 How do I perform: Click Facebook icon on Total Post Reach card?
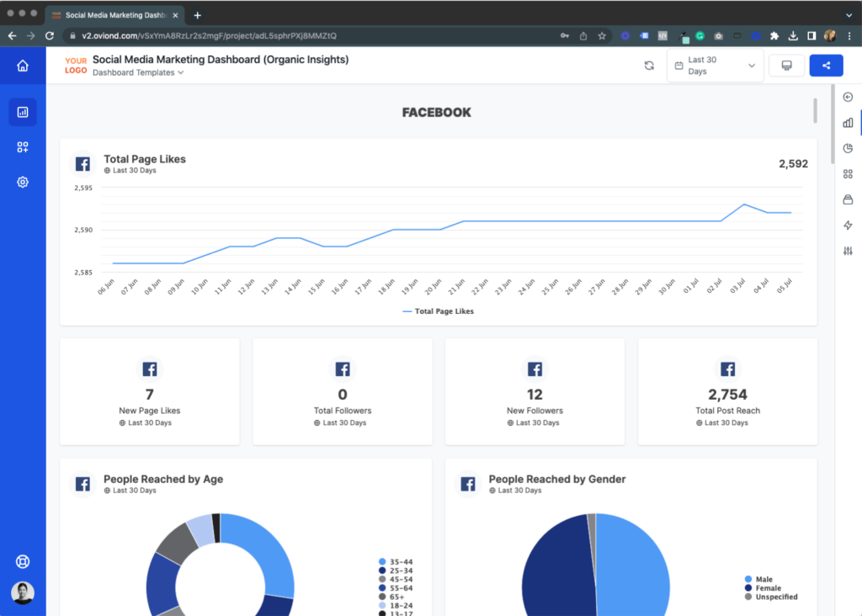[728, 369]
